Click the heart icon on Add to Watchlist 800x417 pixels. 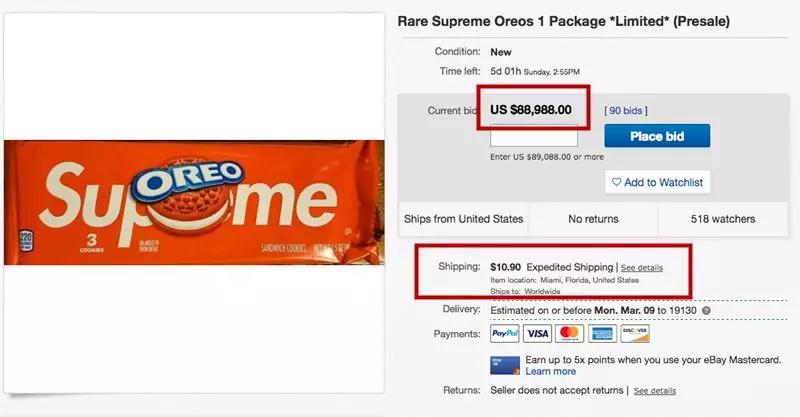[616, 182]
